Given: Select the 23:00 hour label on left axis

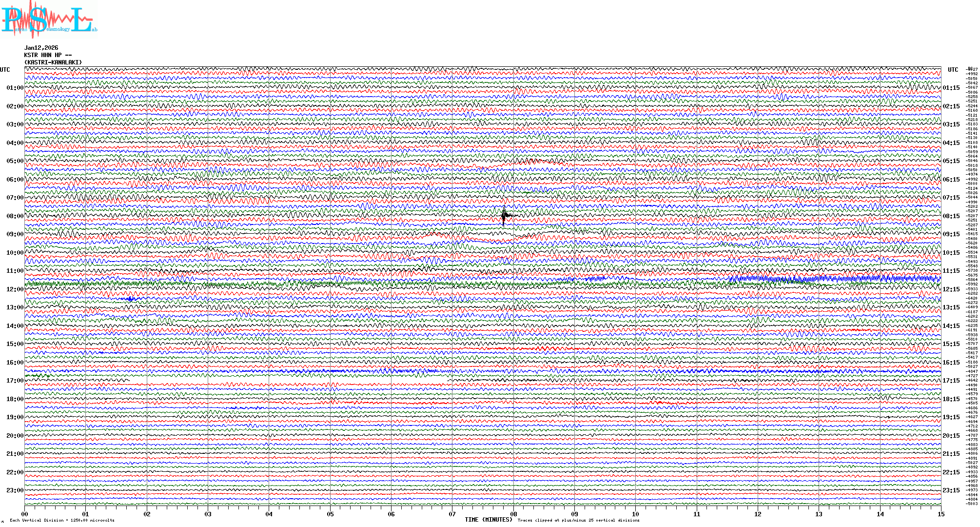Looking at the screenshot, I should [15, 490].
